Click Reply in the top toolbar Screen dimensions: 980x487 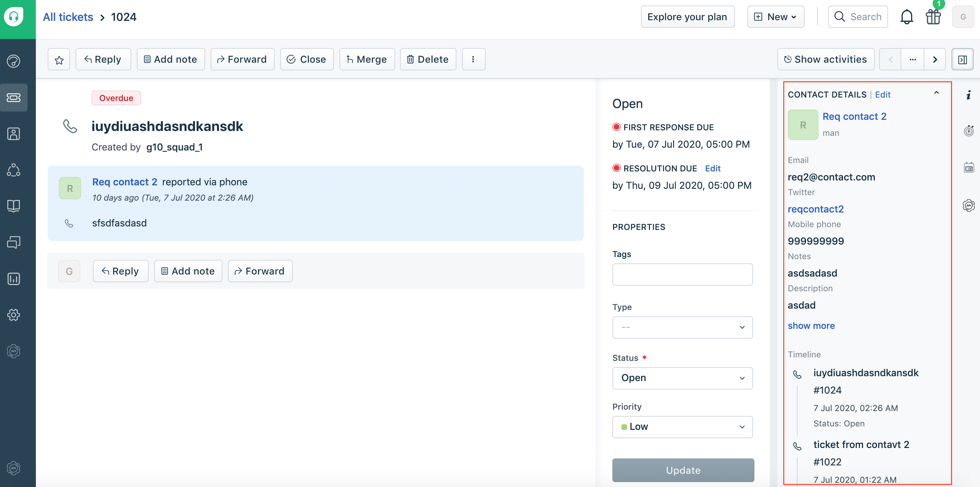[103, 60]
